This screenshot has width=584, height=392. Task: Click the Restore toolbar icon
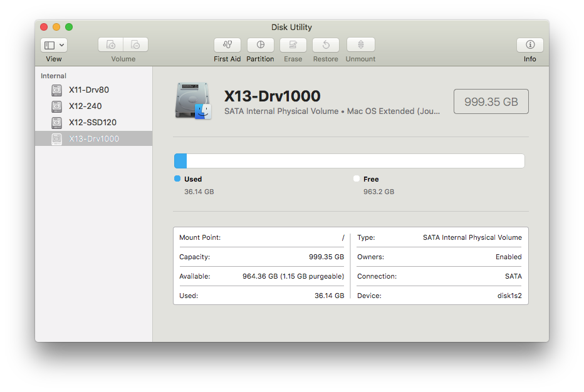(326, 44)
